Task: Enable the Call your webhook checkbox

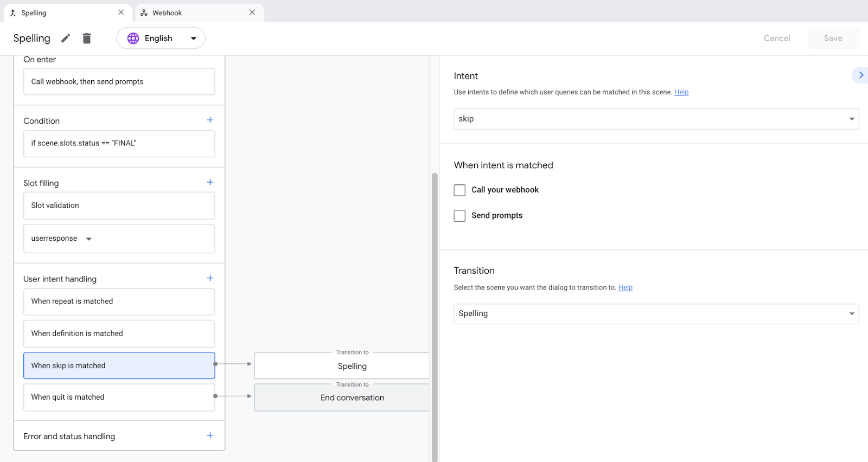Action: (x=459, y=190)
